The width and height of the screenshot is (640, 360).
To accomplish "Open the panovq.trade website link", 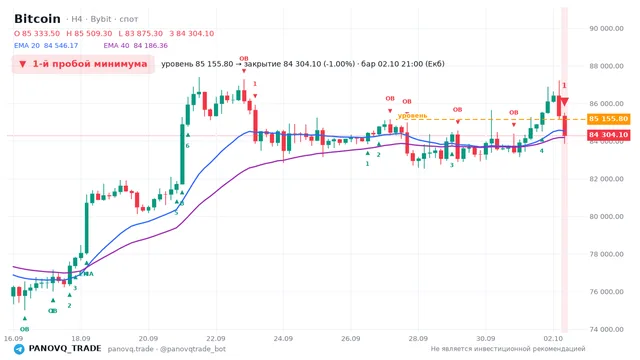I will [x=131, y=349].
